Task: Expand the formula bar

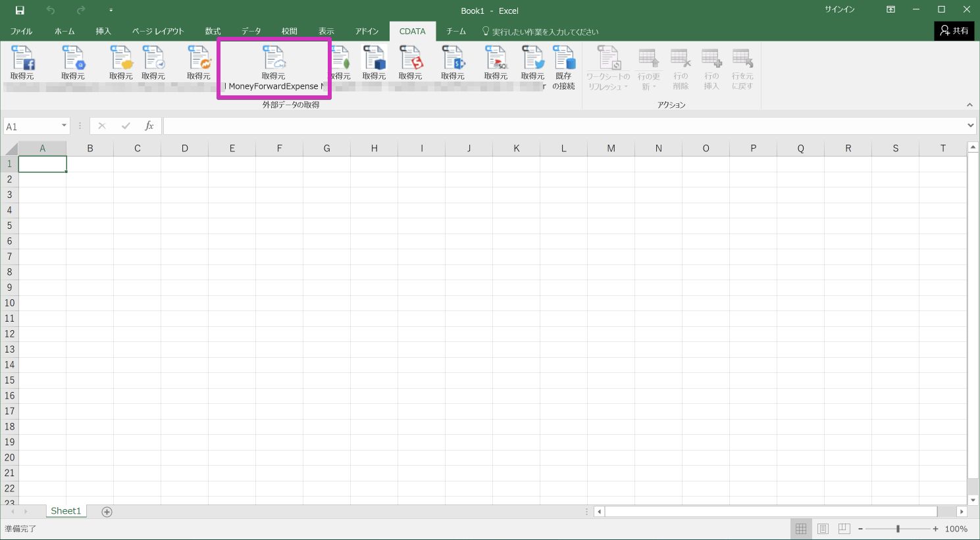Action: click(971, 125)
